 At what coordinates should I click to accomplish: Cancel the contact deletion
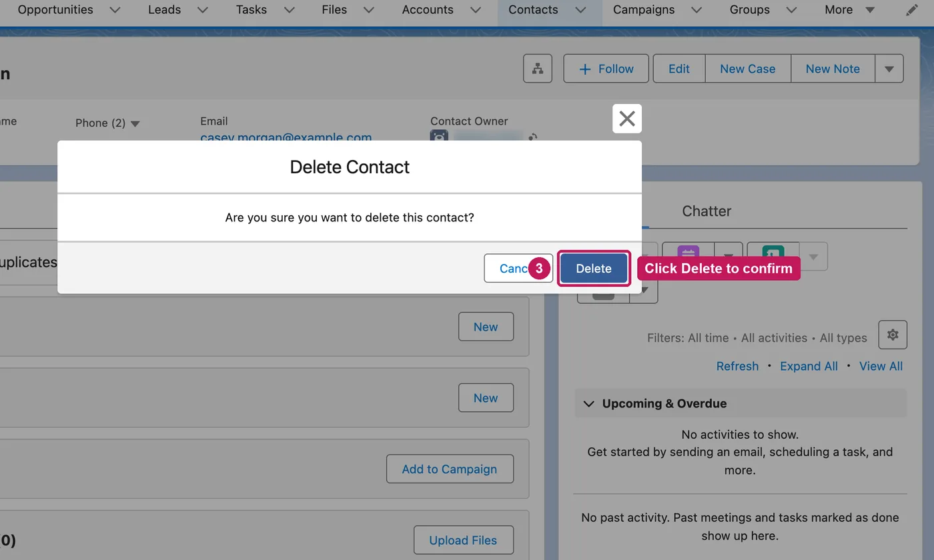click(518, 268)
